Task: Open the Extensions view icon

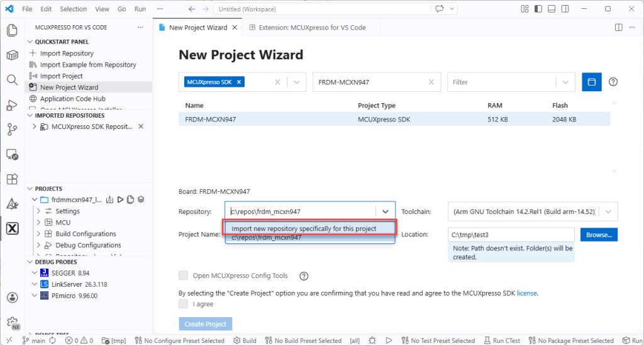Action: click(12, 179)
